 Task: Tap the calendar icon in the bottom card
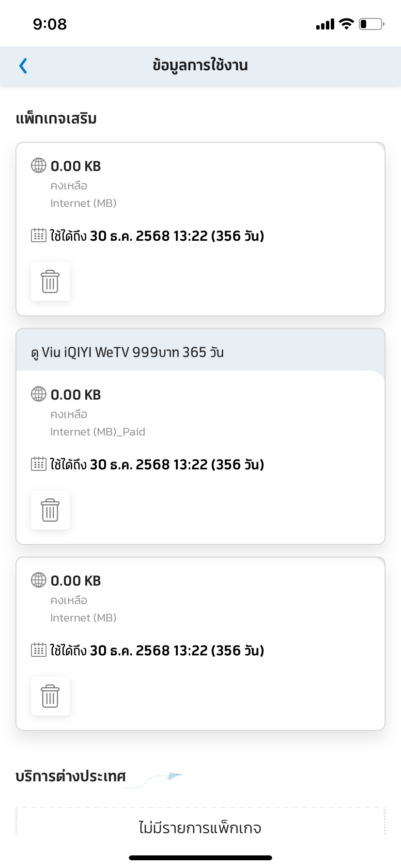tap(39, 650)
